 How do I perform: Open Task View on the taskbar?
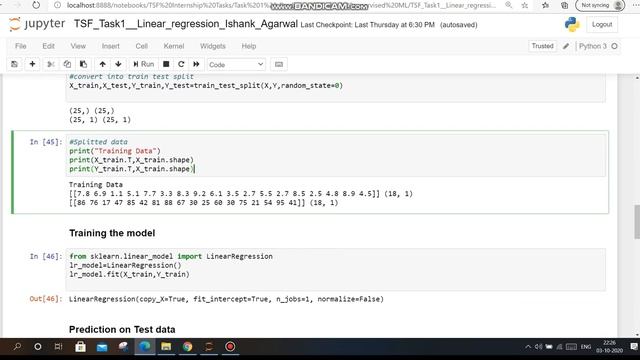[58, 347]
